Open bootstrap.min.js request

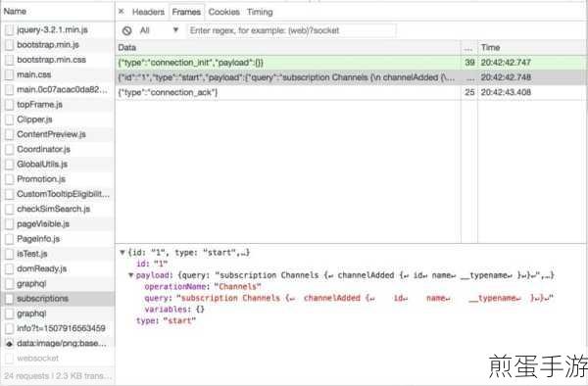pos(58,45)
